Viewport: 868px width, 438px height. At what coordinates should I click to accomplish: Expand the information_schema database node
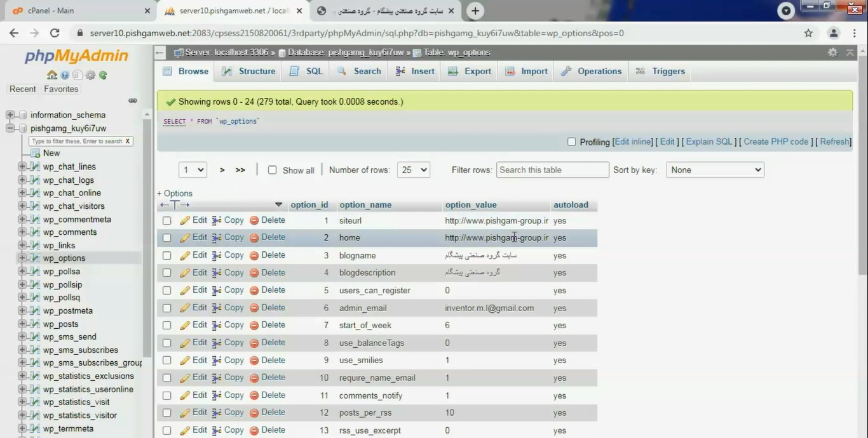(10, 115)
